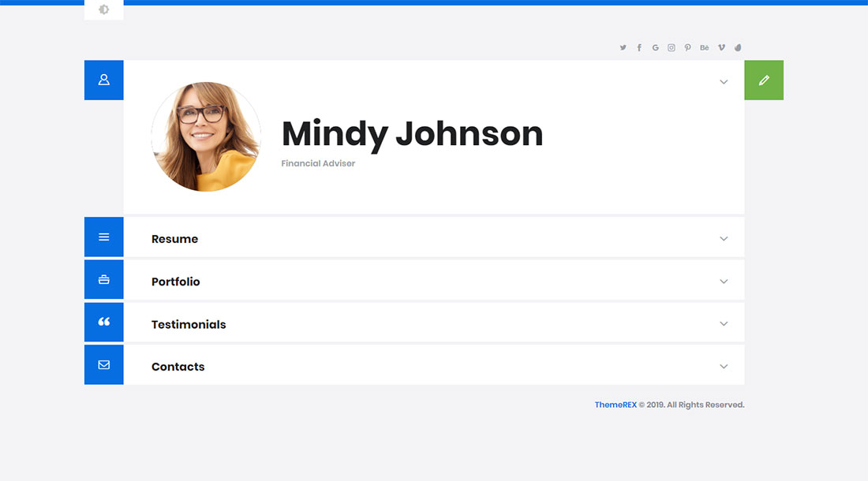Click the Vimeo icon
Viewport: 868px width, 481px height.
(x=721, y=48)
